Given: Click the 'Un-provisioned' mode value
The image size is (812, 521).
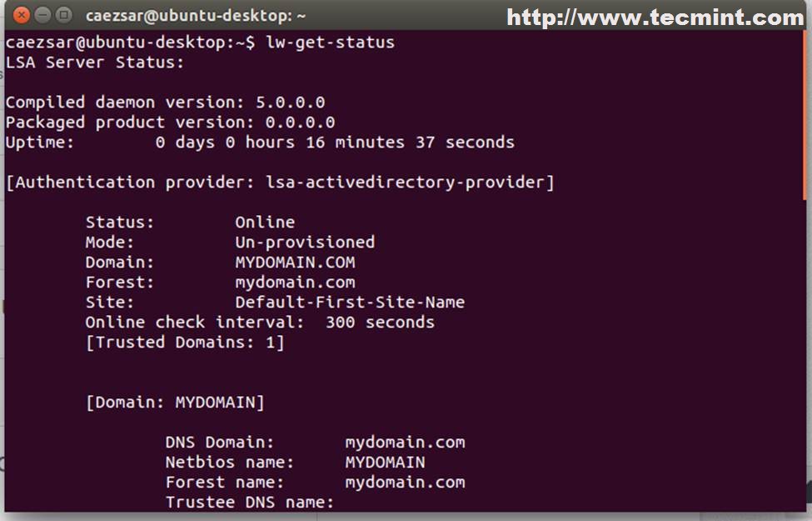Looking at the screenshot, I should 305,242.
